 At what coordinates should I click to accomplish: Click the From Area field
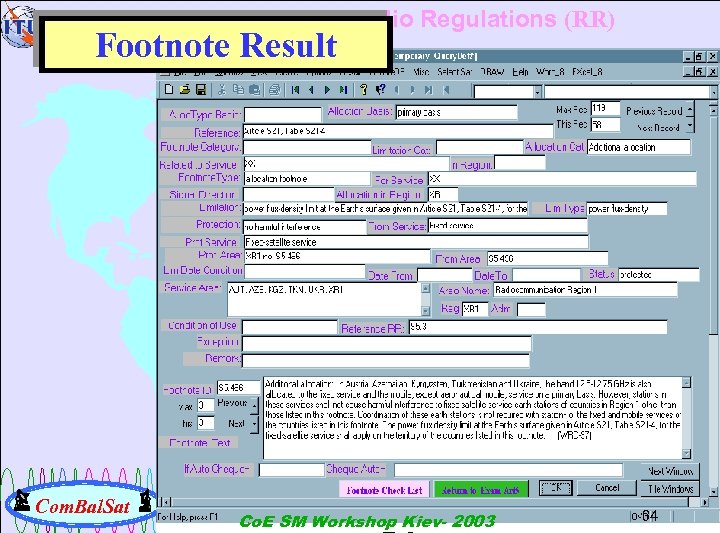pos(547,258)
